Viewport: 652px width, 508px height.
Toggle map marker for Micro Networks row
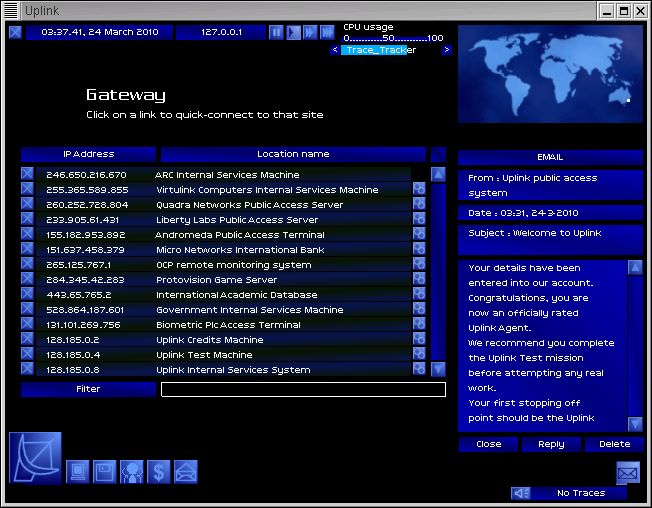click(419, 249)
